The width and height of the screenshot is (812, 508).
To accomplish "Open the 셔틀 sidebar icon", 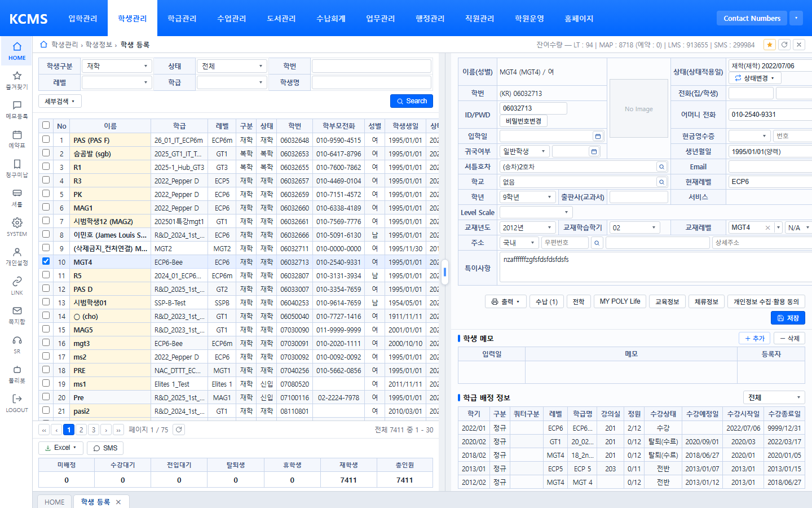I will click(x=17, y=198).
